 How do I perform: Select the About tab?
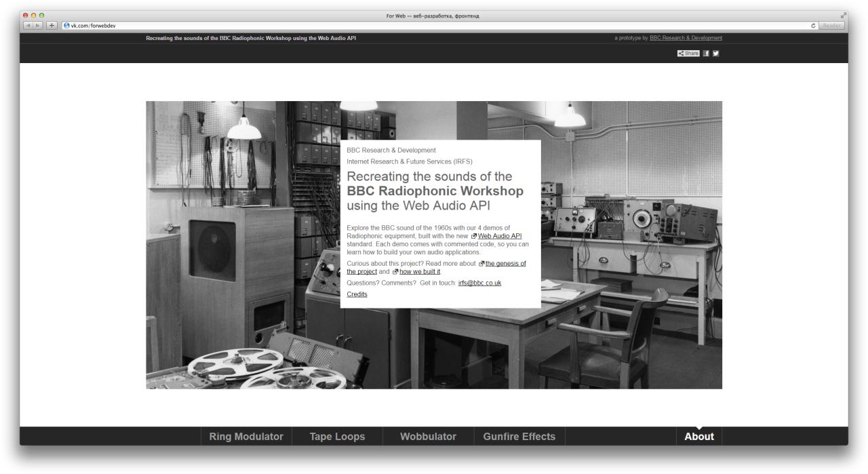pyautogui.click(x=699, y=437)
